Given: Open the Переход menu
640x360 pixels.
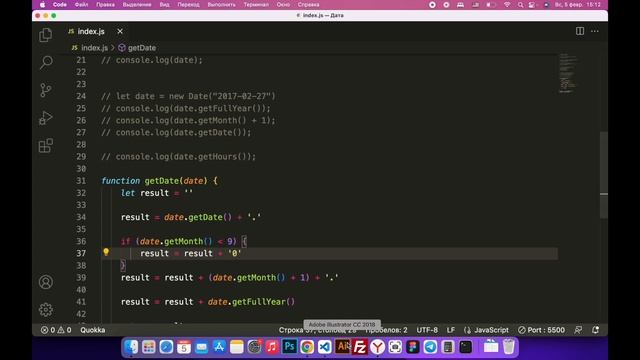Looking at the screenshot, I should [x=188, y=4].
